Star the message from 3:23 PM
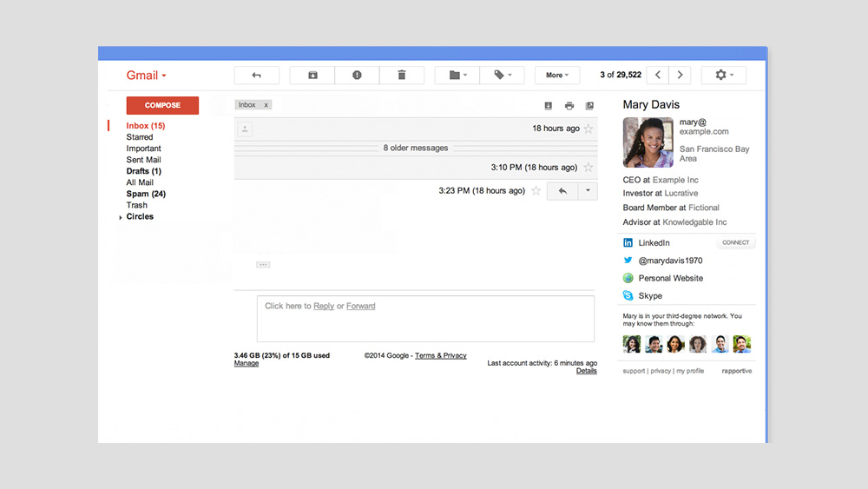The width and height of the screenshot is (868, 489). [536, 191]
